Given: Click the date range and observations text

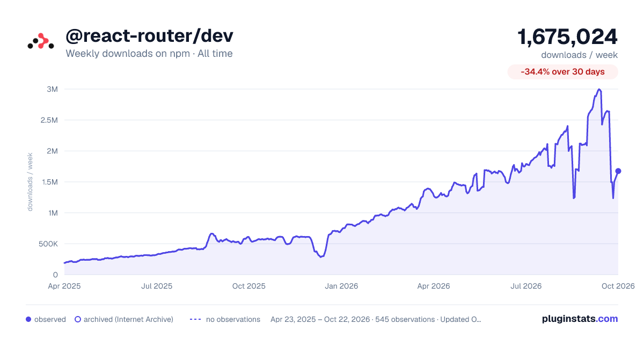Looking at the screenshot, I should [376, 319].
